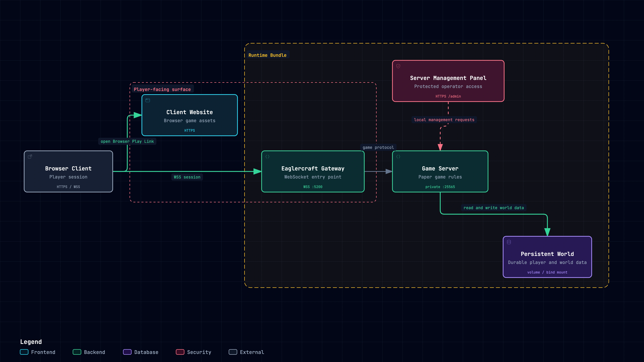Select the Runtime Bundle group label
The image size is (644, 362).
[x=268, y=55]
